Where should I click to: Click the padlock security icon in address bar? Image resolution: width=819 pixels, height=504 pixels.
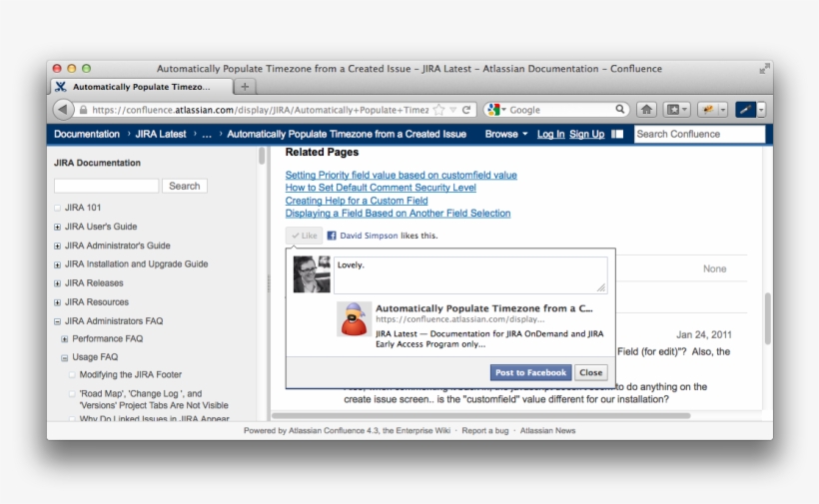tap(83, 110)
